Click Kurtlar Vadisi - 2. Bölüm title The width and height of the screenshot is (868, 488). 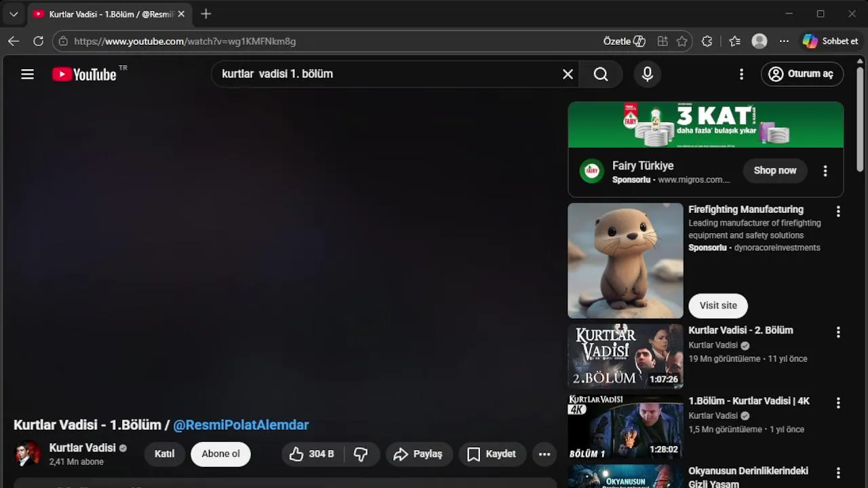(x=741, y=330)
